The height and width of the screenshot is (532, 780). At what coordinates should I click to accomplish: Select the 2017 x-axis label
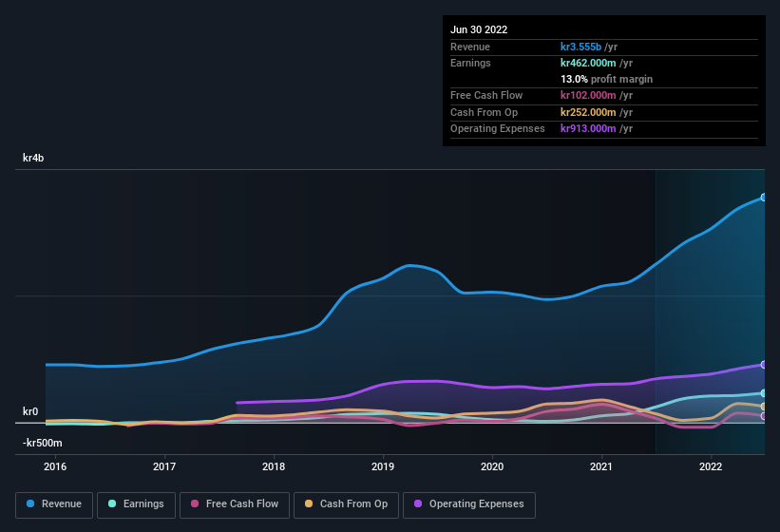pyautogui.click(x=164, y=466)
